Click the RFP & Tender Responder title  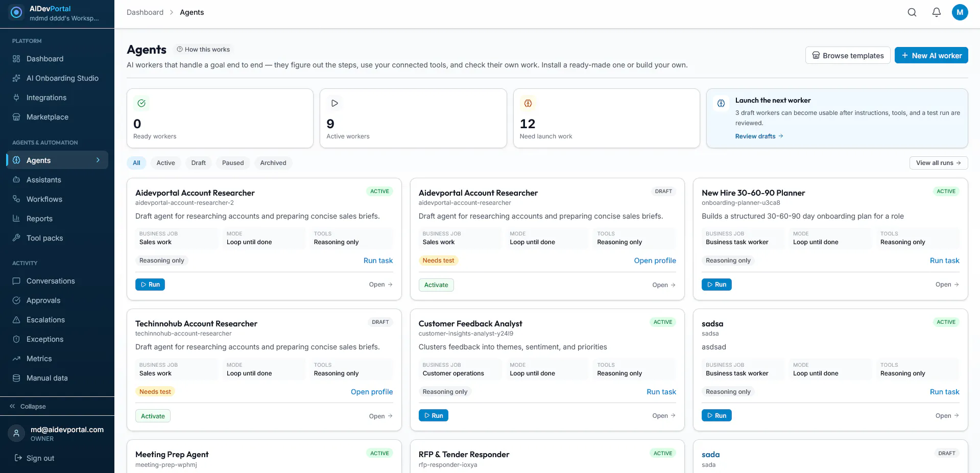pyautogui.click(x=464, y=455)
